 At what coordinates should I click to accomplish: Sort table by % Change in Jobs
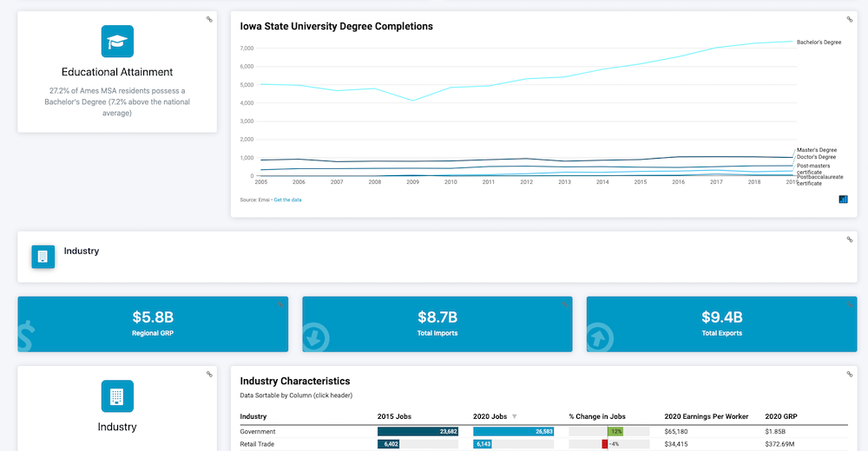597,416
